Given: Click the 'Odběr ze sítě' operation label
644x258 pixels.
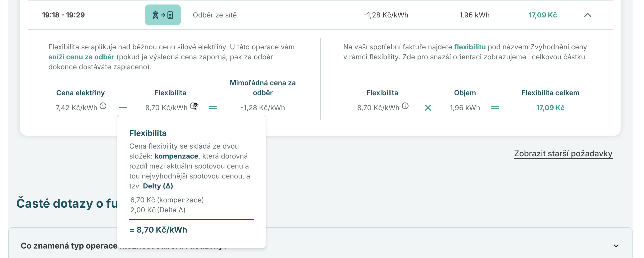Looking at the screenshot, I should 215,15.
